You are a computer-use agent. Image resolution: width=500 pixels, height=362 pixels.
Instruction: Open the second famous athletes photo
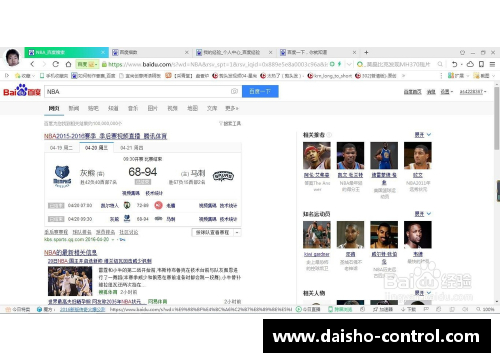pyautogui.click(x=350, y=235)
